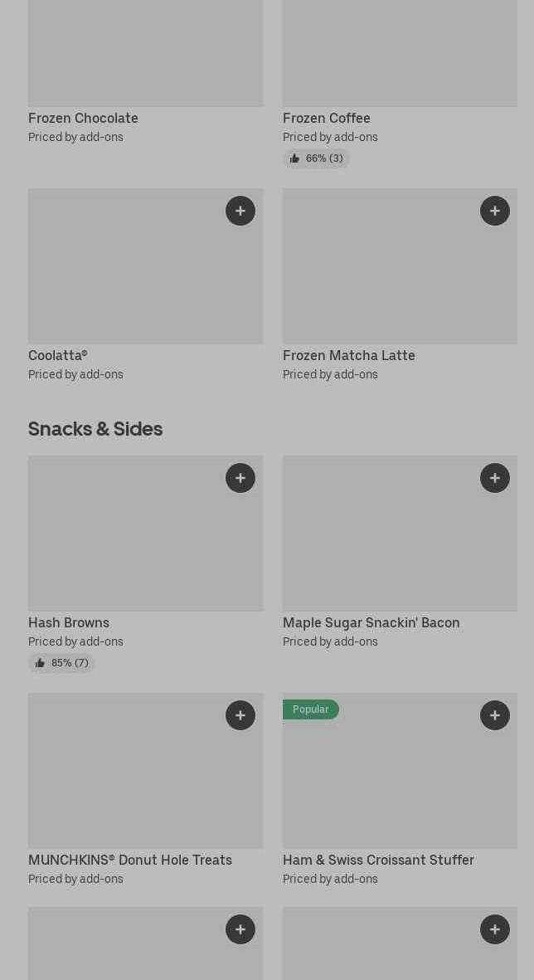Viewport: 534px width, 980px height.
Task: Click the Hash Browns 85% rating badge
Action: click(61, 663)
